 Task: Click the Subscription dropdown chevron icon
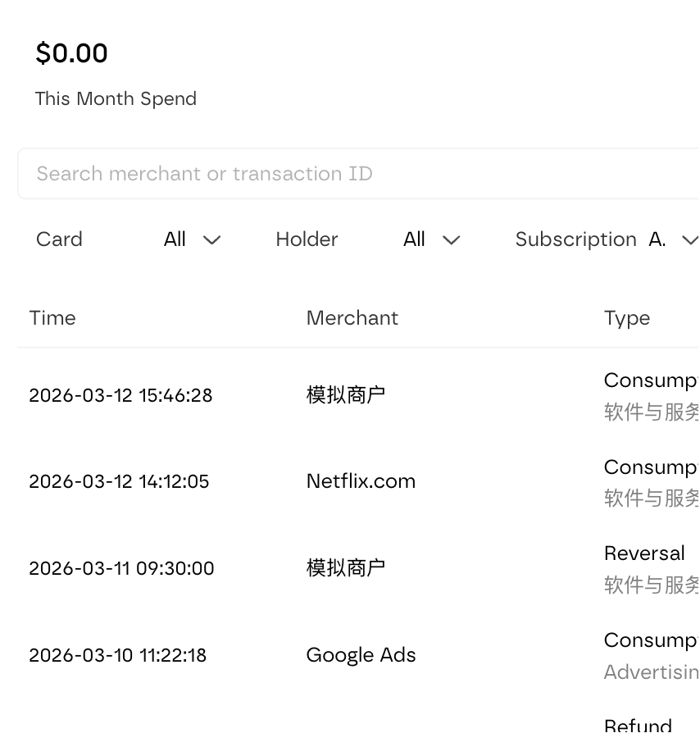coord(689,241)
